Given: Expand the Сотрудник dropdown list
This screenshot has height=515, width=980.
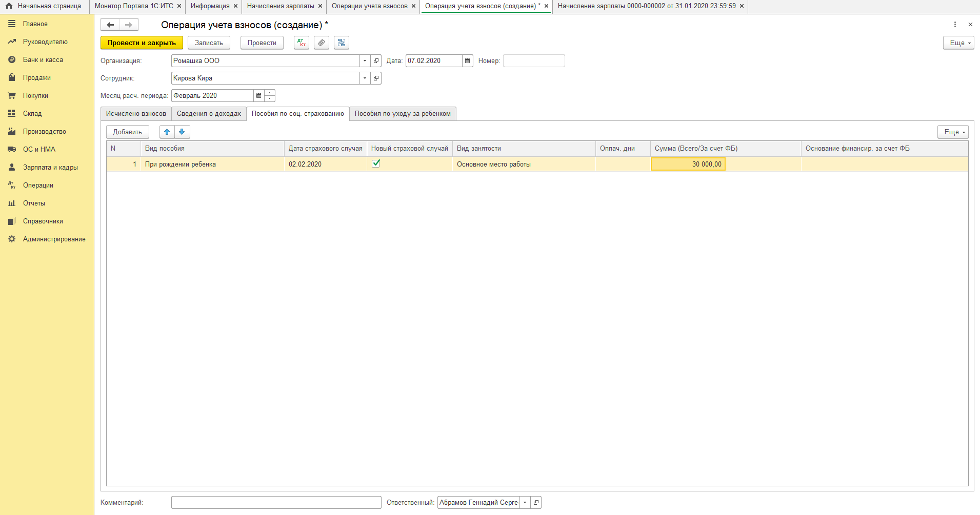Looking at the screenshot, I should (x=365, y=78).
